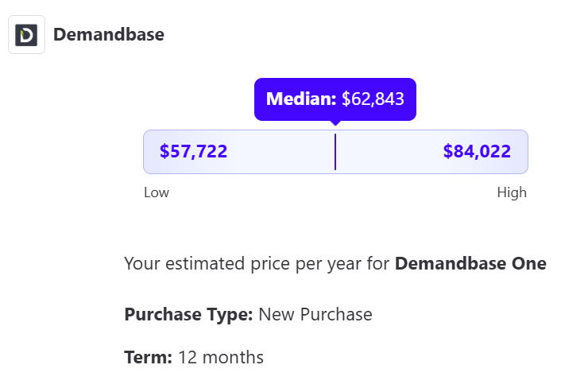Click the 12 months term value
588x392 pixels.
coord(221,357)
